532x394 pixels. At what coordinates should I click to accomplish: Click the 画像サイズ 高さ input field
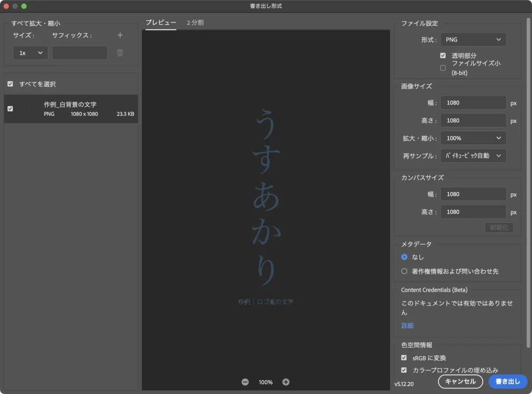473,121
